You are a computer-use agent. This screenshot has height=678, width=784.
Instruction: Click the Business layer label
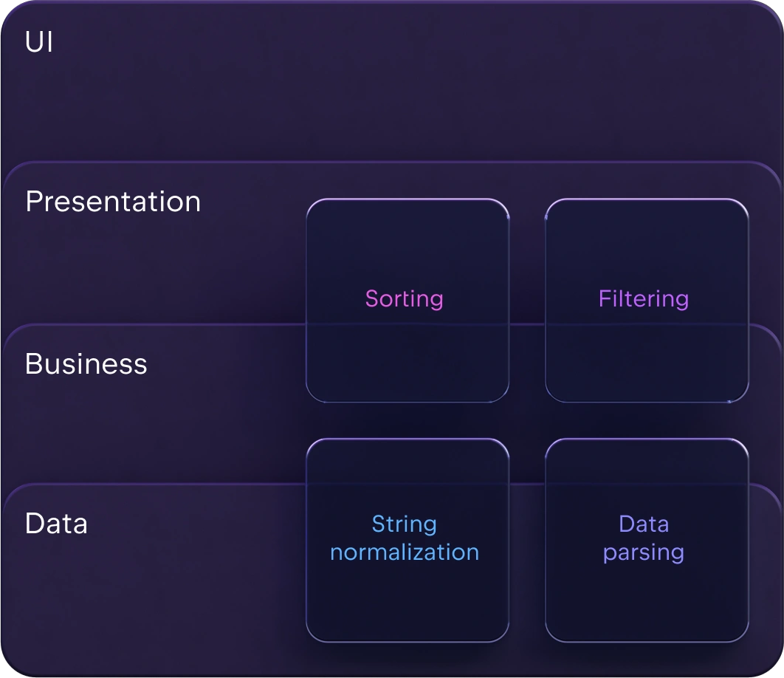click(86, 364)
